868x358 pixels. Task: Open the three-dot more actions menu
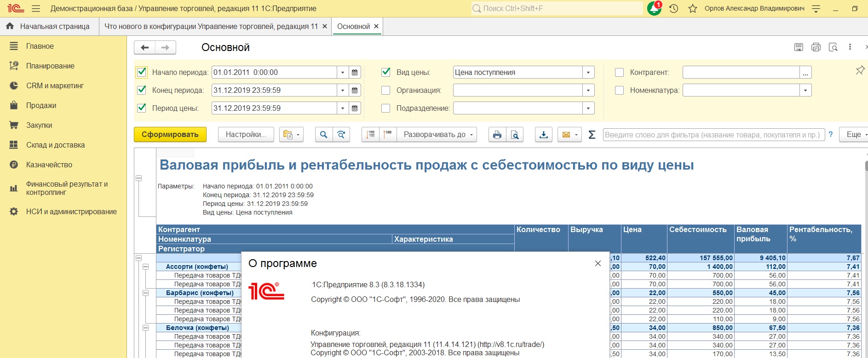[x=850, y=47]
